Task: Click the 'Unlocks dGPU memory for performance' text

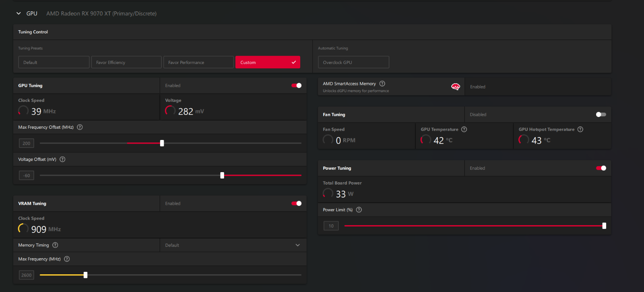Action: coord(356,91)
